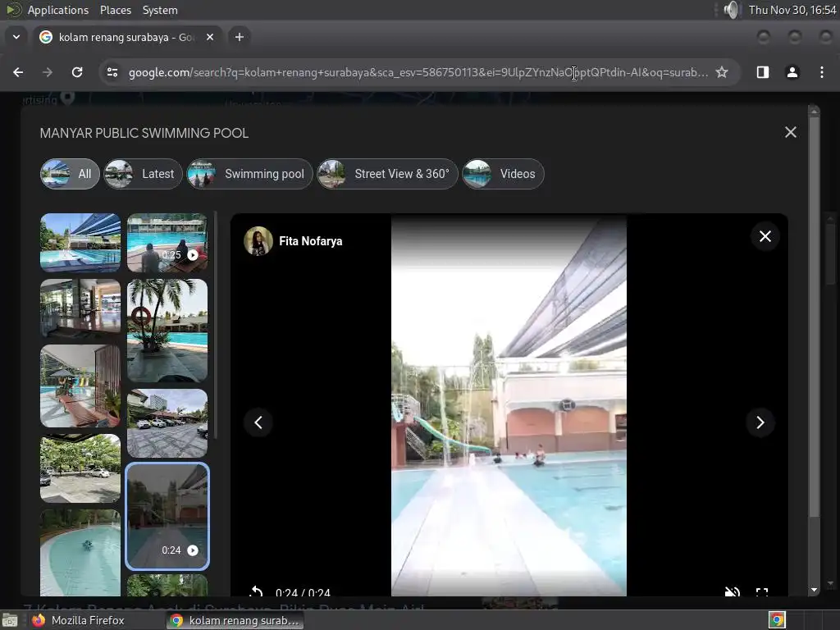Open the browser side panel
This screenshot has height=630, width=840.
(x=763, y=72)
